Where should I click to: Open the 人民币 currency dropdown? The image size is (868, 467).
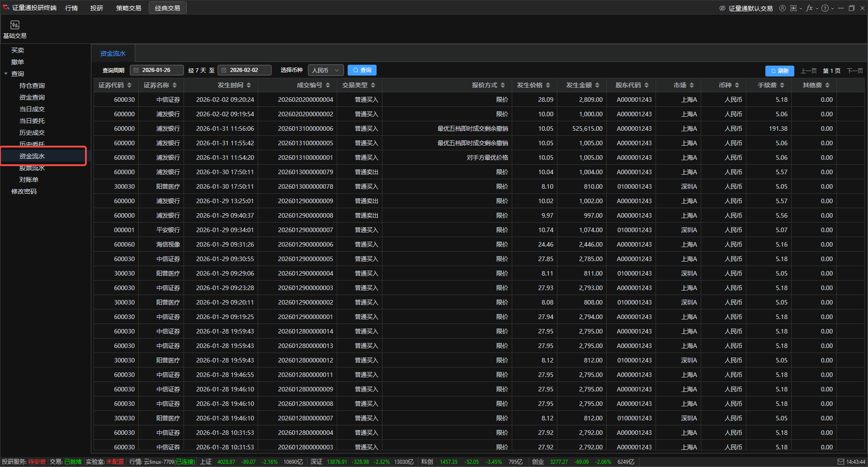click(x=325, y=70)
